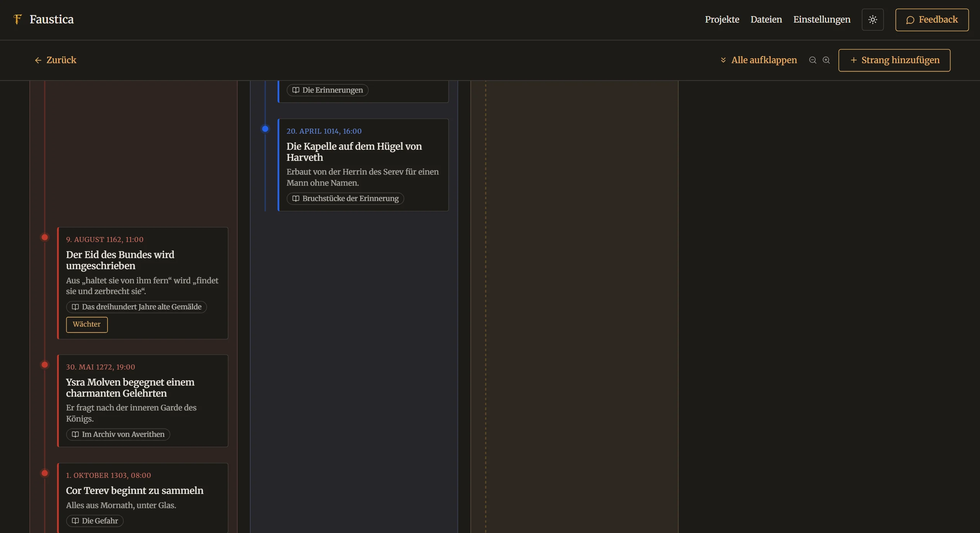This screenshot has height=533, width=980.
Task: Click the date 1. OKTOBER 1303, 08:00
Action: click(x=108, y=475)
